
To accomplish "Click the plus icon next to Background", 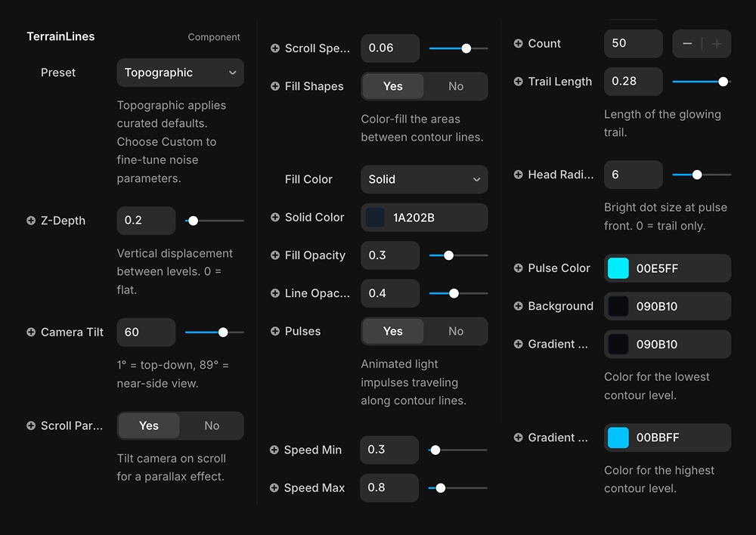I will (519, 306).
